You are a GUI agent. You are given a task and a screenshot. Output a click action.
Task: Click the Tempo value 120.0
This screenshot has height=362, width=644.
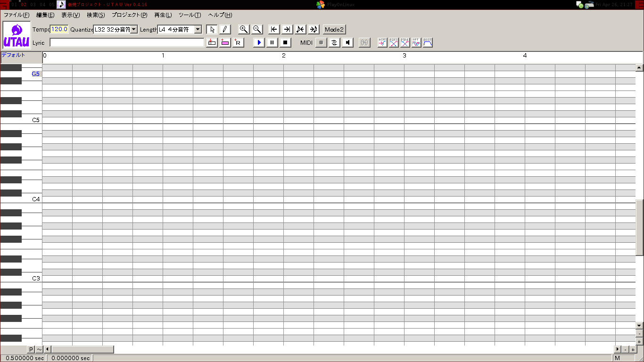tap(59, 29)
